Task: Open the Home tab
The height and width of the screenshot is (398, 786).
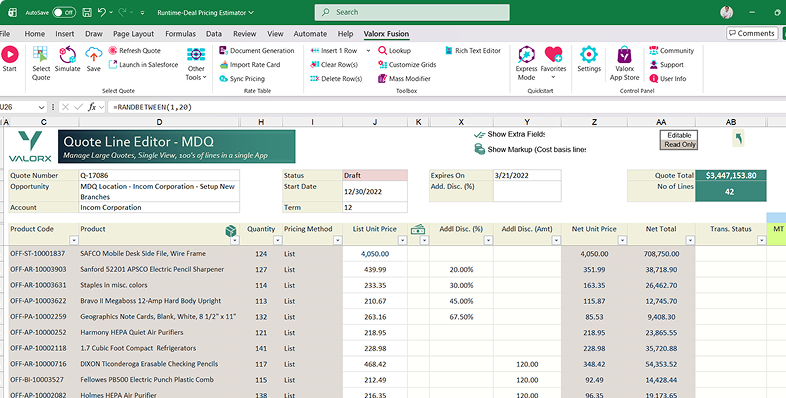Action: click(35, 34)
